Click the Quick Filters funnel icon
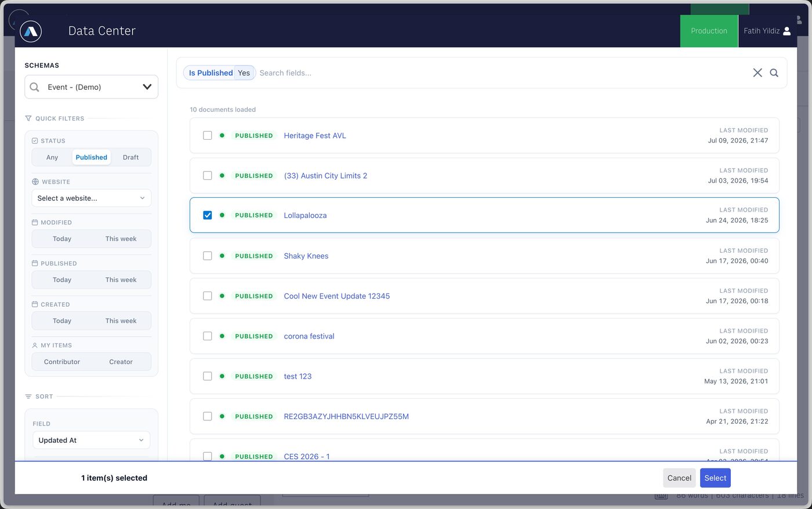The height and width of the screenshot is (509, 812). point(28,118)
